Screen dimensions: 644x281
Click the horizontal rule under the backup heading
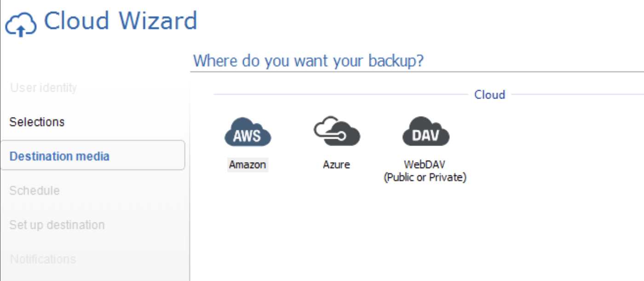click(x=417, y=72)
